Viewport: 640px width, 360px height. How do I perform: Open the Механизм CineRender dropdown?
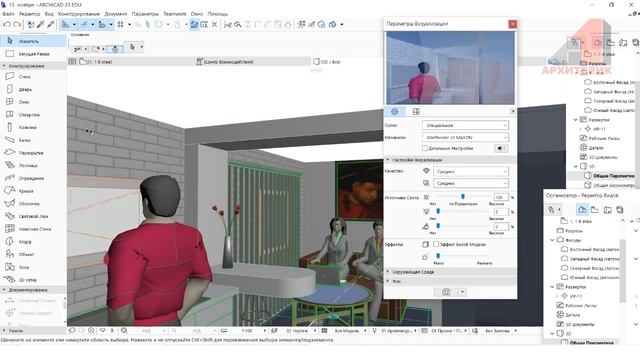tap(465, 137)
